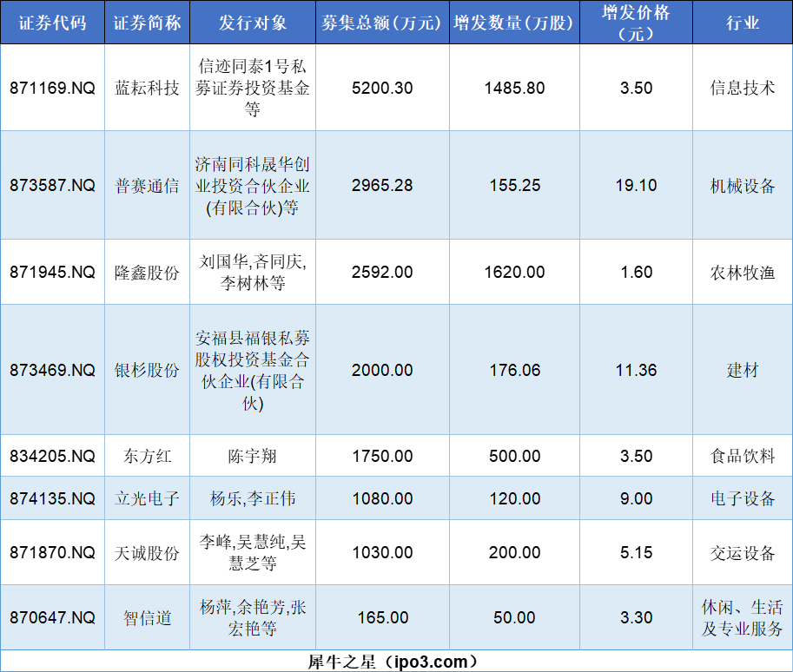Select the 智信道 row industry 休闲、生活及专业服务
Image resolution: width=793 pixels, height=672 pixels.
pos(741,617)
